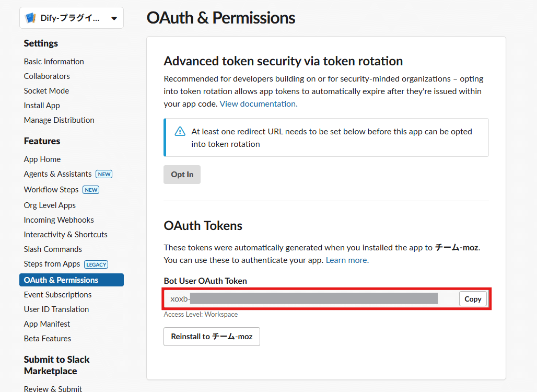Expand the app selector dropdown arrow
537x392 pixels.
114,18
